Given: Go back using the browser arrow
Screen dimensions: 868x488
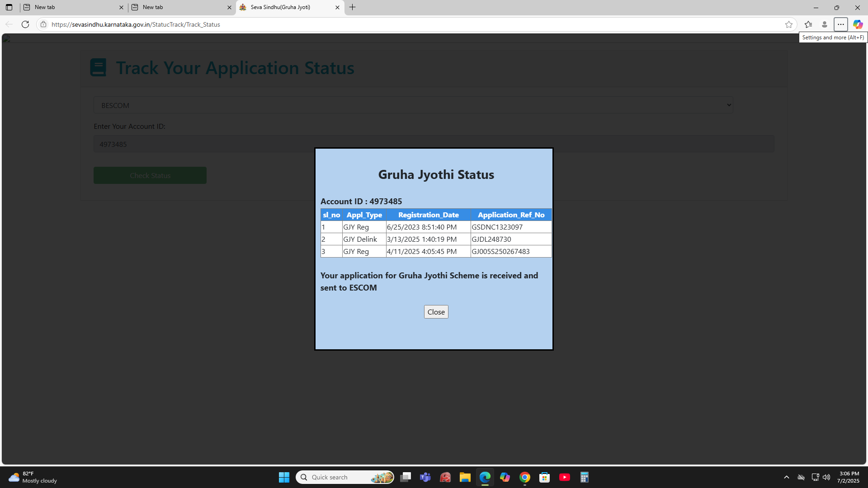Looking at the screenshot, I should tap(9, 24).
